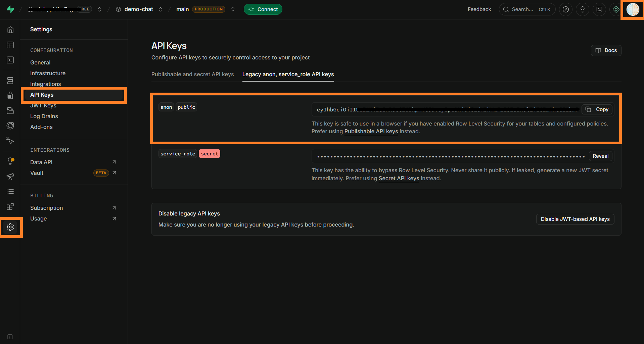Open Data API external link

coord(73,162)
